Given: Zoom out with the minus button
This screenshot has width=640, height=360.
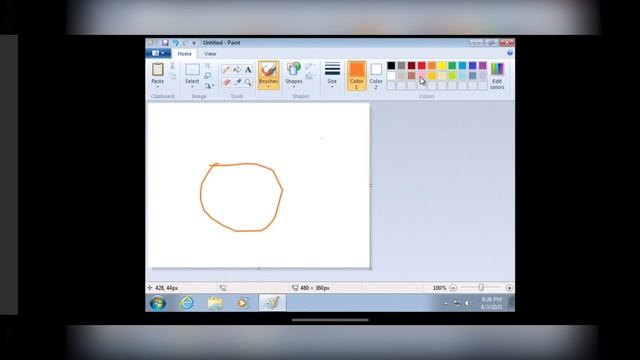Looking at the screenshot, I should coord(453,288).
